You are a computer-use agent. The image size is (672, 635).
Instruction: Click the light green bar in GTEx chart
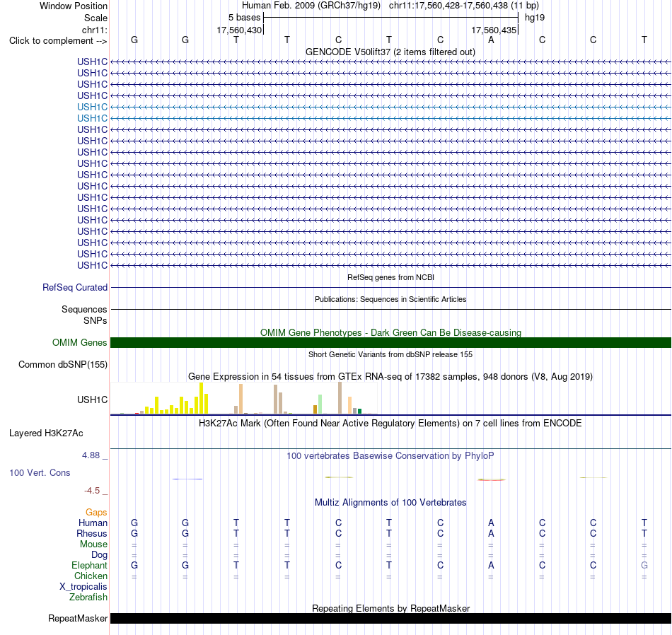[x=320, y=404]
